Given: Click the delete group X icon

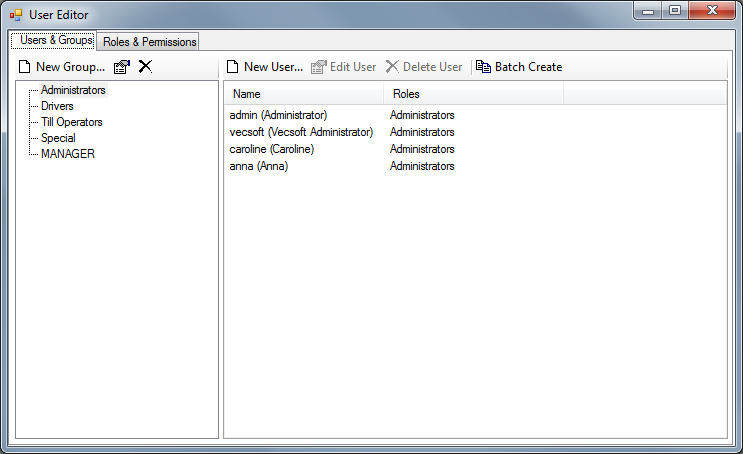Looking at the screenshot, I should [x=145, y=67].
